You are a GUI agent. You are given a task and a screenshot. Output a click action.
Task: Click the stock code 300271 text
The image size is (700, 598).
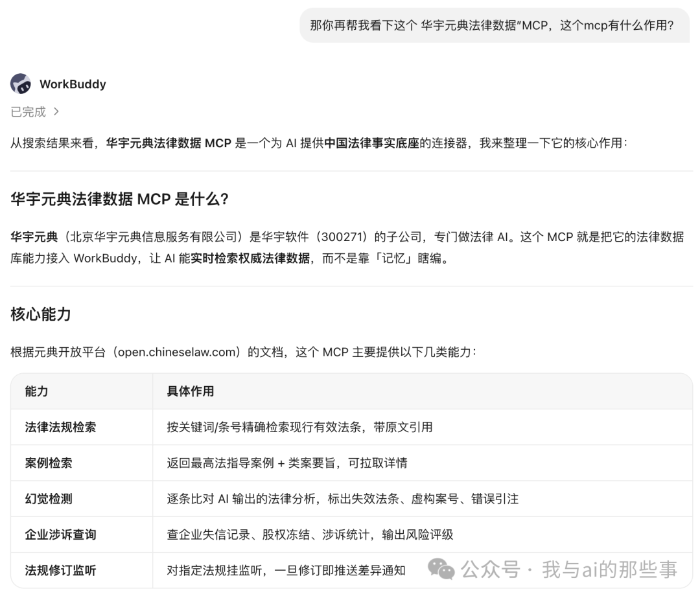point(344,236)
